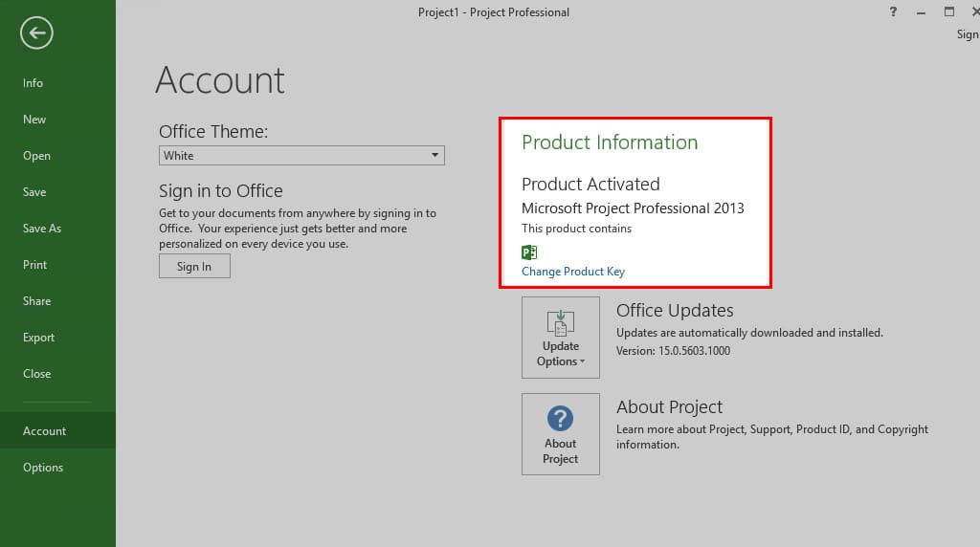Click the Product Activated text
The width and height of the screenshot is (980, 547).
[x=590, y=185]
